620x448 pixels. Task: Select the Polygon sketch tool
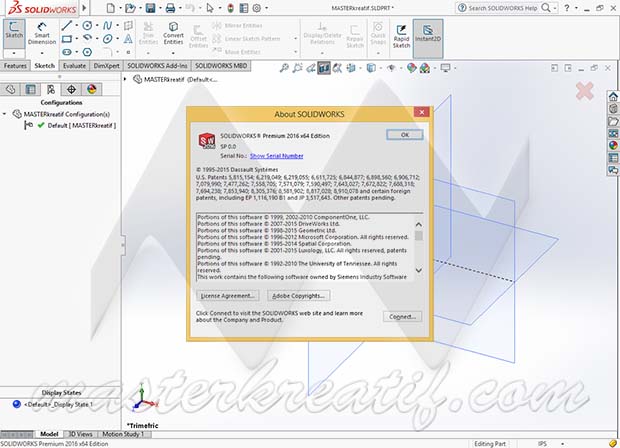pos(87,52)
